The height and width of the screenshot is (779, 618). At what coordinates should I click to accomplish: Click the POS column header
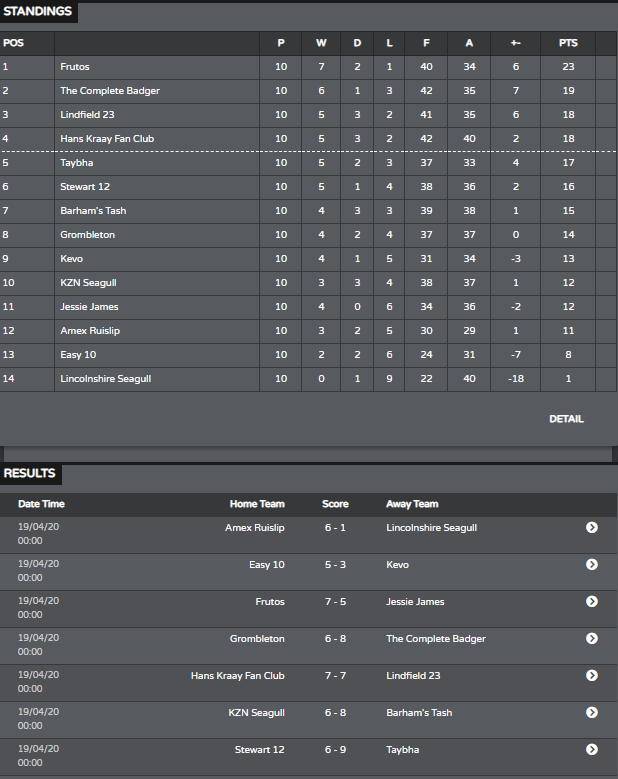[13, 43]
